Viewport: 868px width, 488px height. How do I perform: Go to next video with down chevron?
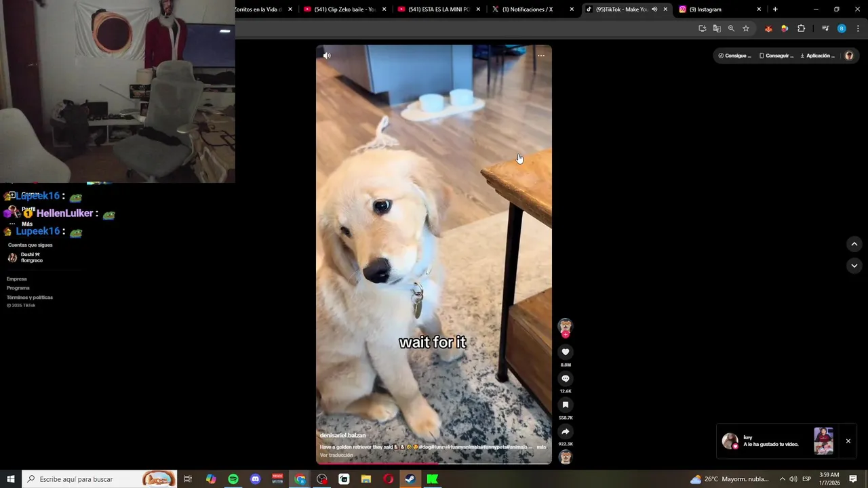[854, 266]
